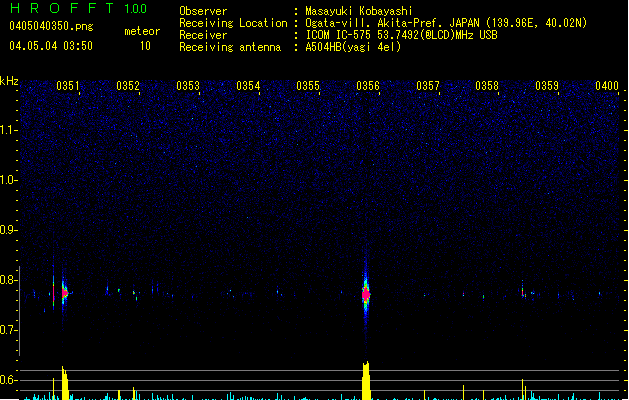This screenshot has height=400, width=629.
Task: Select the 0353 time marker
Action: [188, 87]
